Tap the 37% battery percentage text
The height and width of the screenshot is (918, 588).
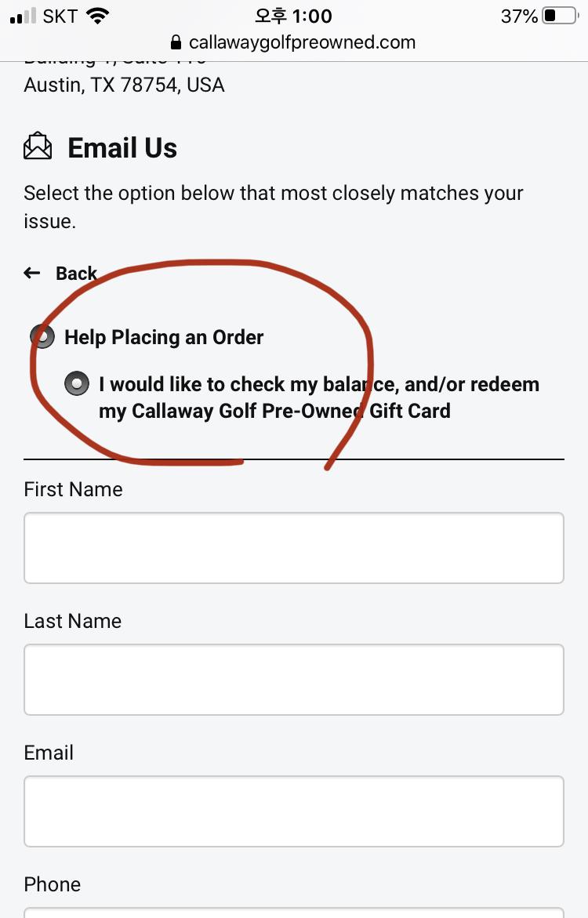[518, 16]
